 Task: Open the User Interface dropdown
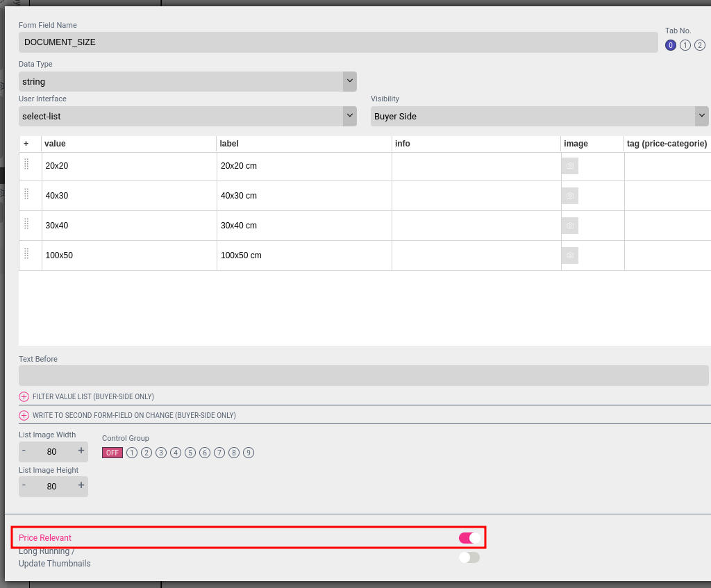click(187, 117)
